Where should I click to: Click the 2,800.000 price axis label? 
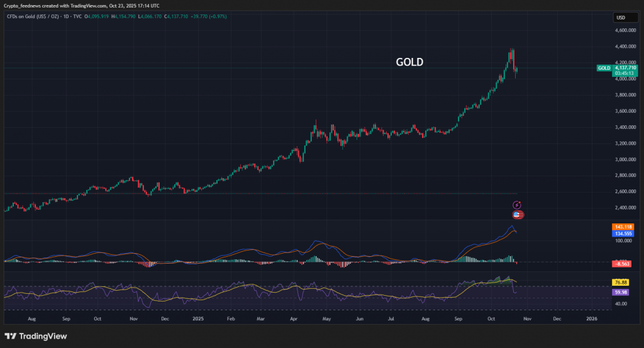(x=625, y=176)
